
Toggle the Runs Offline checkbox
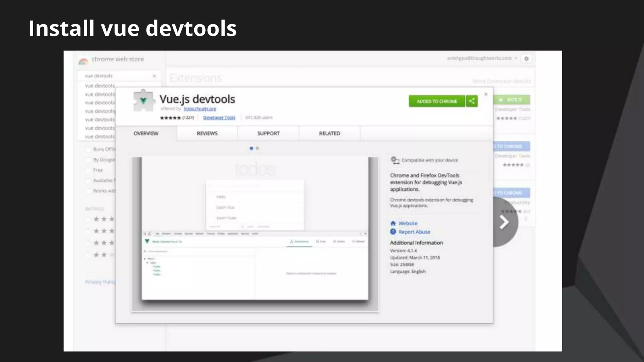tap(88, 150)
